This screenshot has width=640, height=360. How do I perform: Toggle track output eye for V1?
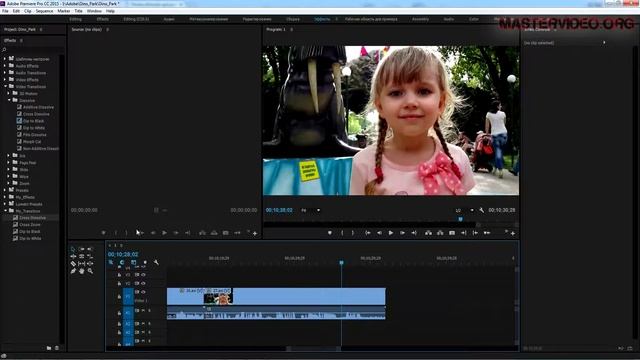(x=143, y=292)
